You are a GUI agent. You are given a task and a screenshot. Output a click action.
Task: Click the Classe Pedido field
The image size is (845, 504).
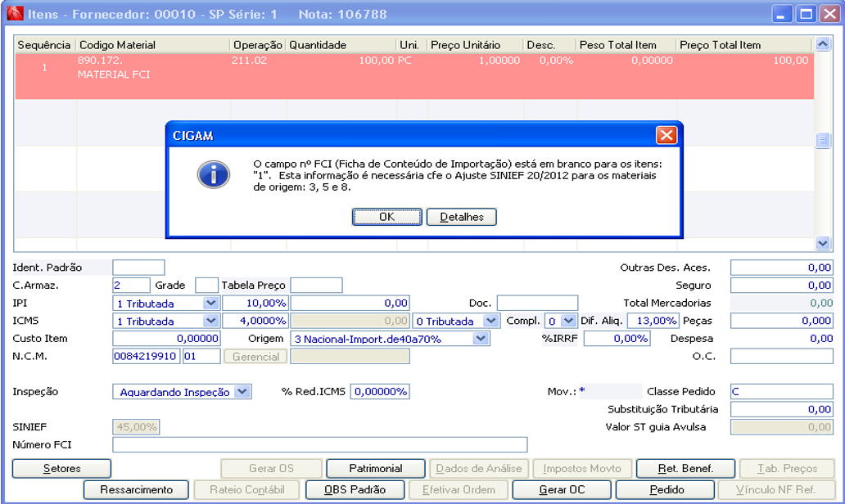(781, 392)
